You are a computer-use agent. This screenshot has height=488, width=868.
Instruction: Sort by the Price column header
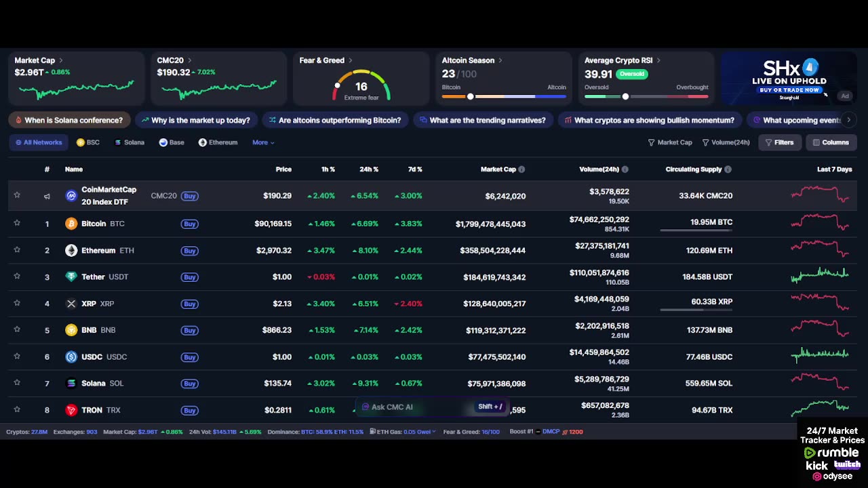[x=283, y=169]
